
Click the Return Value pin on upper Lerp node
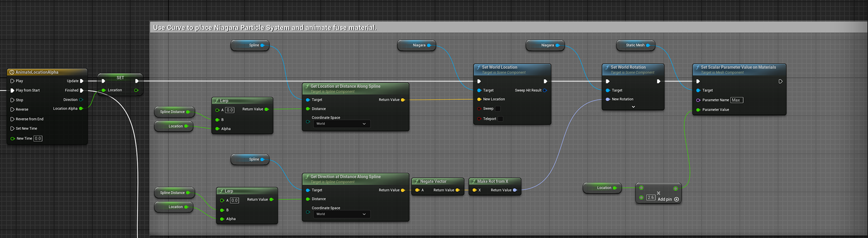(267, 109)
